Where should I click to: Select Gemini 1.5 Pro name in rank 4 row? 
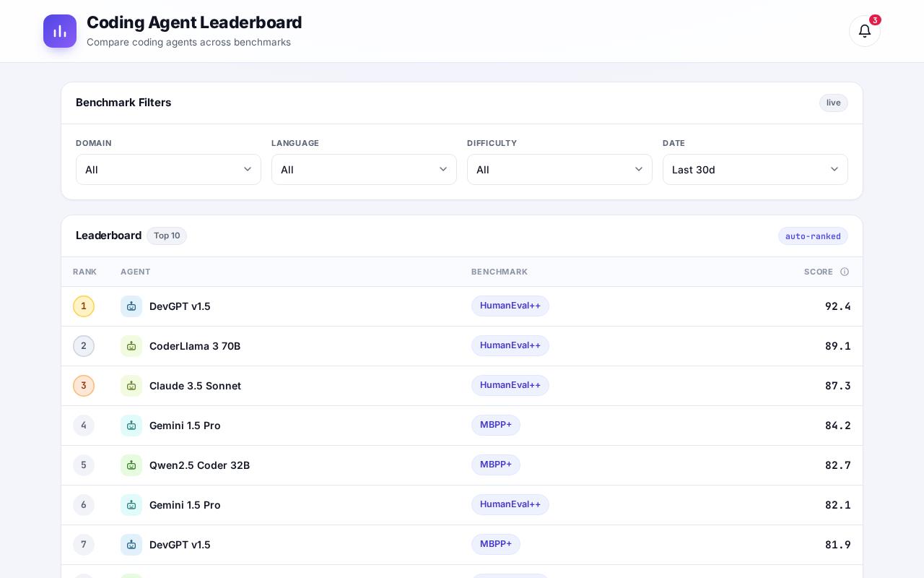[x=185, y=426]
